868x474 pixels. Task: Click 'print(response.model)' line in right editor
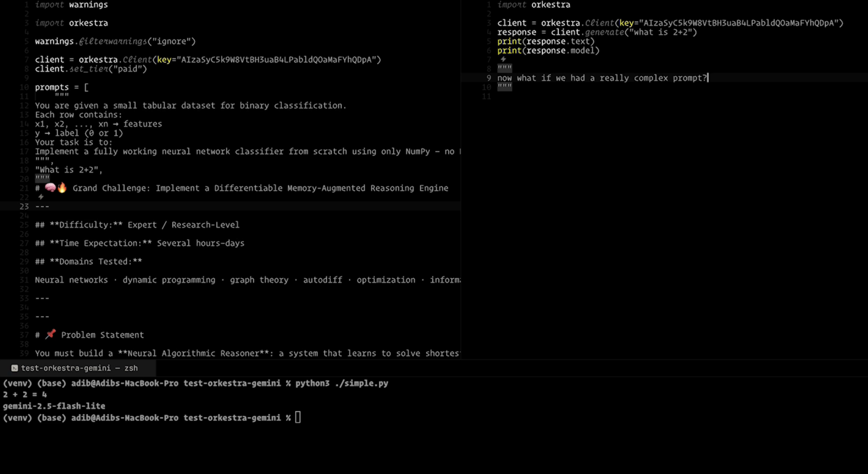point(548,50)
